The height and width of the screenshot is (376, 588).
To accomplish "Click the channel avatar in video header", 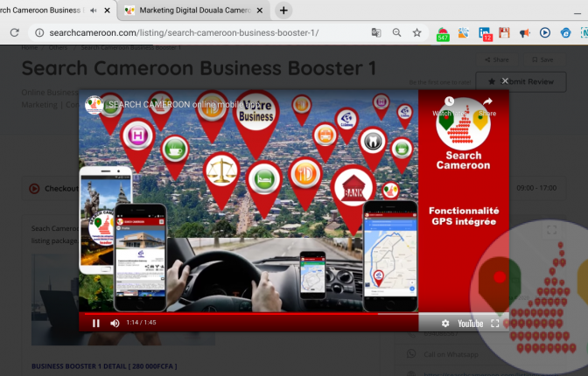I will (94, 105).
